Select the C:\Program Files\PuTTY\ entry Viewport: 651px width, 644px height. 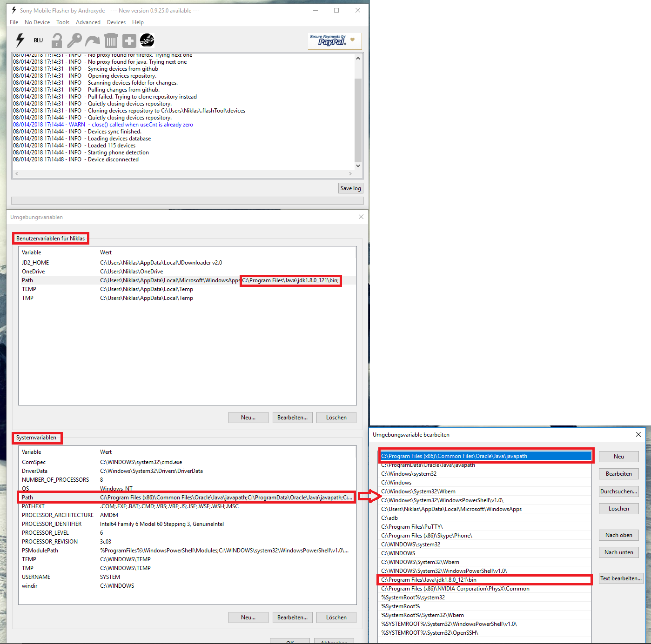(484, 527)
